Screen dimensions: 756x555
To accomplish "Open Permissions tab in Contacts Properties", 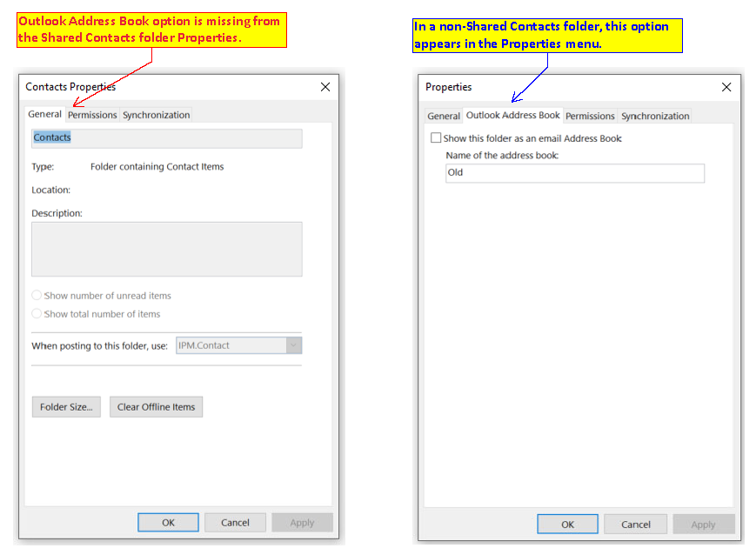I will tap(92, 115).
